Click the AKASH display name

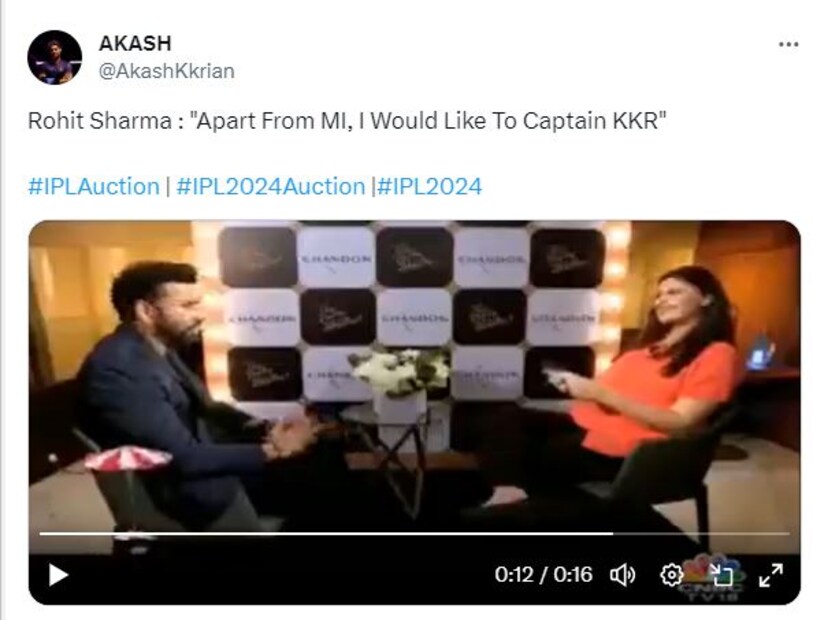[135, 44]
